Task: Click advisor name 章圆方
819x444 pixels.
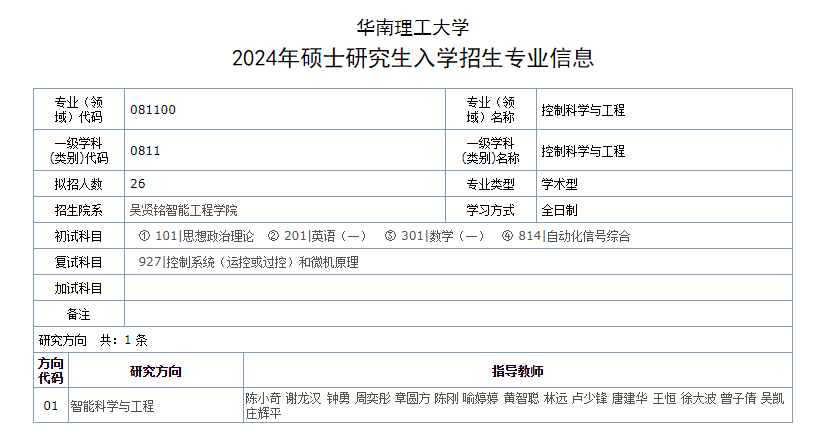Action: [413, 399]
